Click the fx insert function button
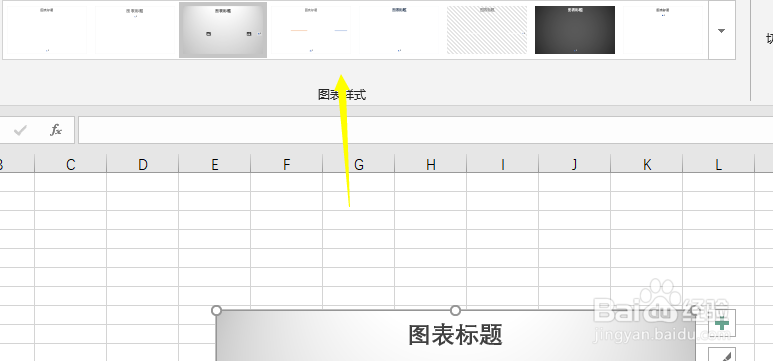The width and height of the screenshot is (773, 361). (56, 130)
